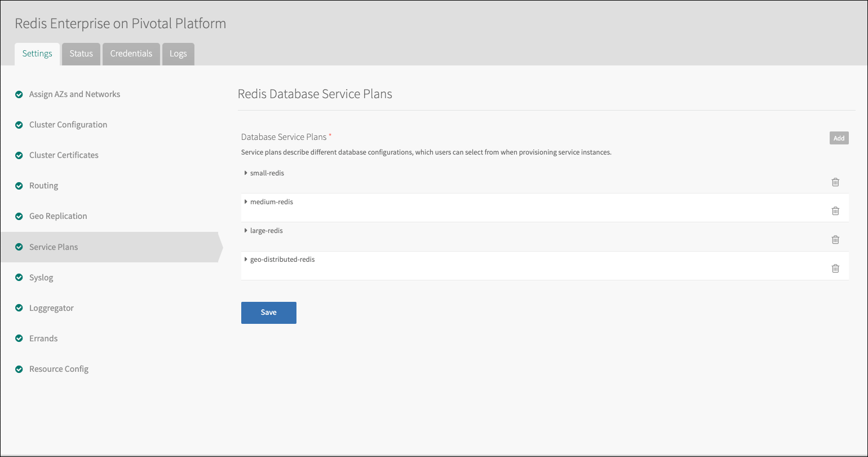The height and width of the screenshot is (457, 868).
Task: Add a new database service plan
Action: click(839, 138)
